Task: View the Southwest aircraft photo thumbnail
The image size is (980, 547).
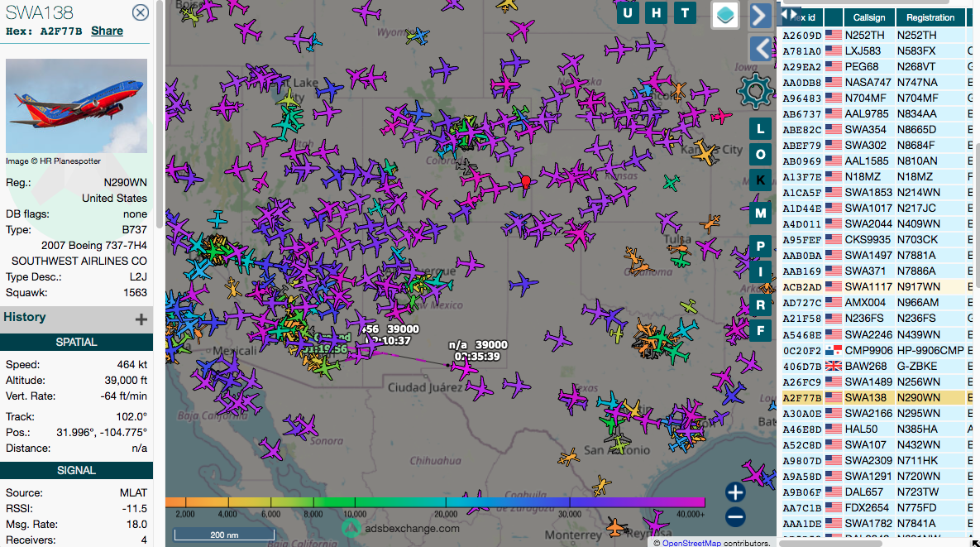Action: click(x=76, y=106)
